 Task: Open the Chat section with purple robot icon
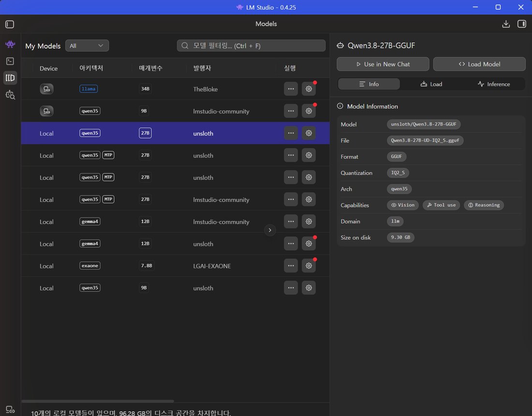[10, 44]
